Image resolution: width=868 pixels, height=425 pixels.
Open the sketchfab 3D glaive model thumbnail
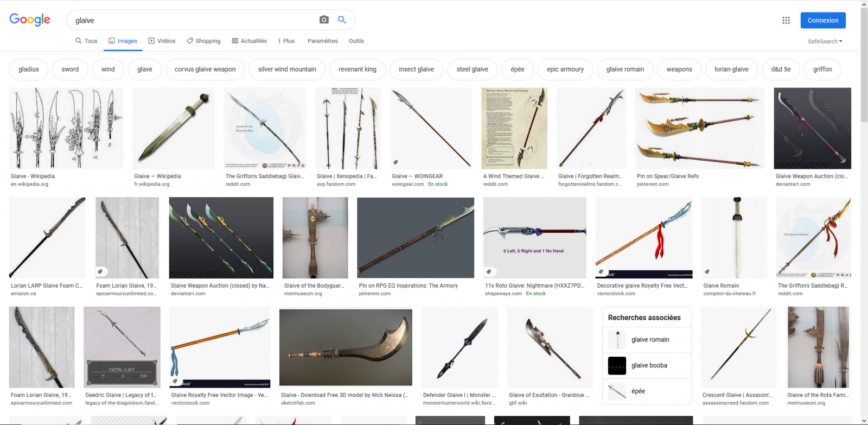(x=346, y=347)
